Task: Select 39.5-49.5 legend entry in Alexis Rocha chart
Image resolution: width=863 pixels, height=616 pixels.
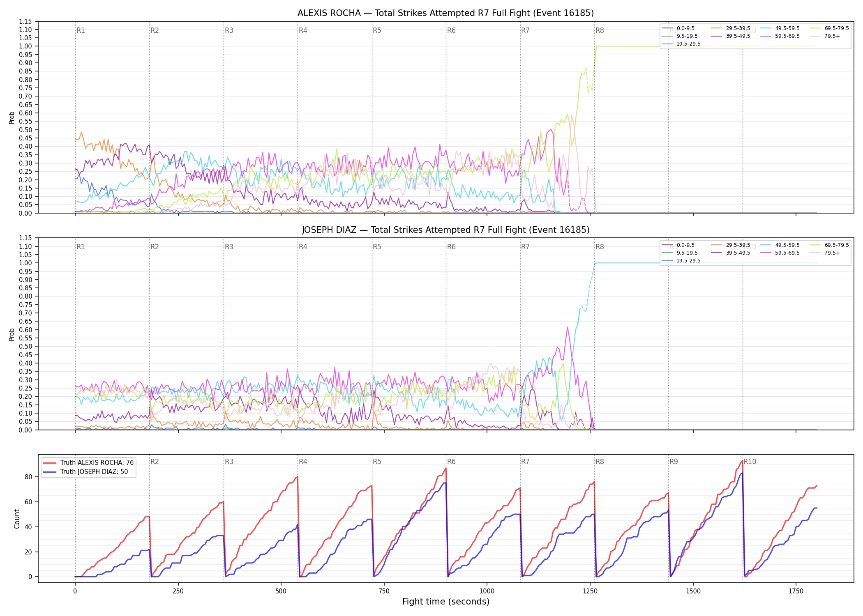Action: pos(731,36)
